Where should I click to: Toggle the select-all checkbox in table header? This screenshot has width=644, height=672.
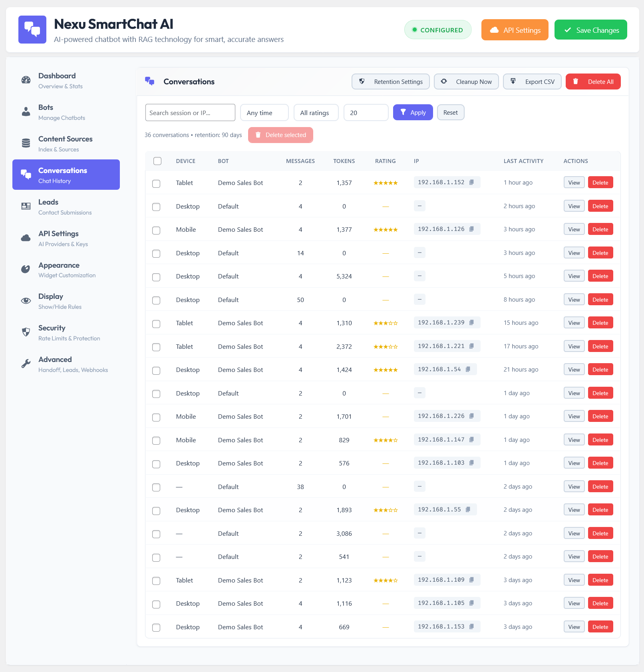[x=157, y=161]
